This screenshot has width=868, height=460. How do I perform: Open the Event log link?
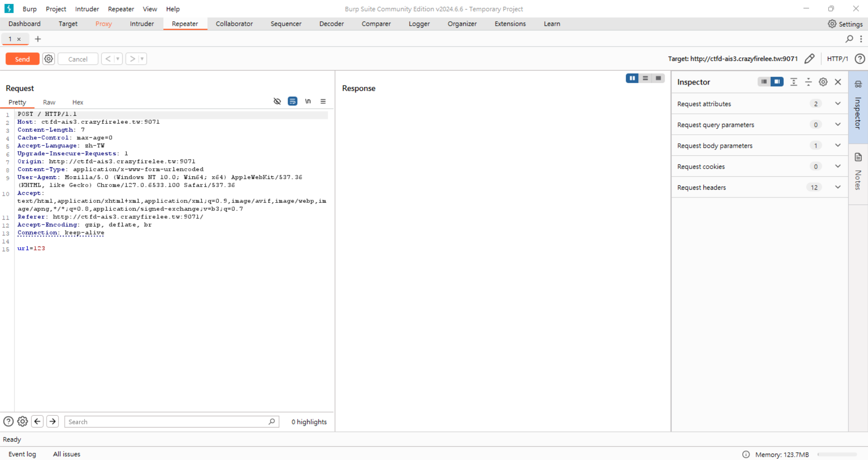[22, 454]
